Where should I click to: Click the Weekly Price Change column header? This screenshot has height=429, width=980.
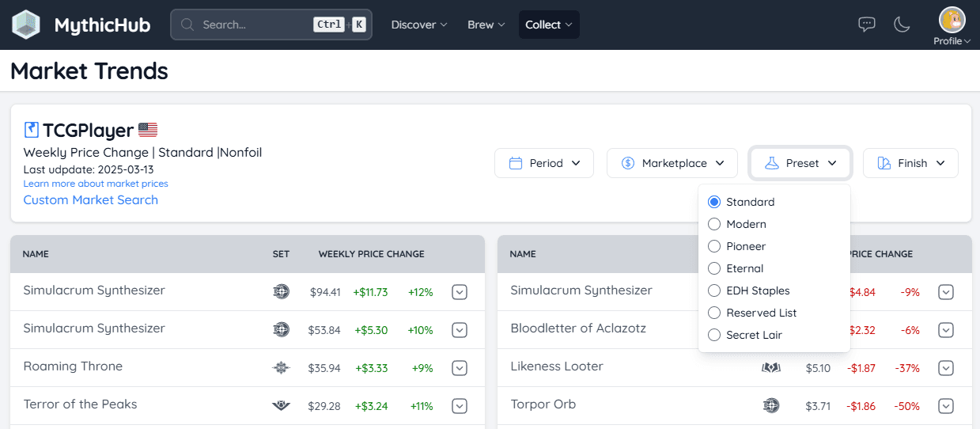pyautogui.click(x=372, y=254)
